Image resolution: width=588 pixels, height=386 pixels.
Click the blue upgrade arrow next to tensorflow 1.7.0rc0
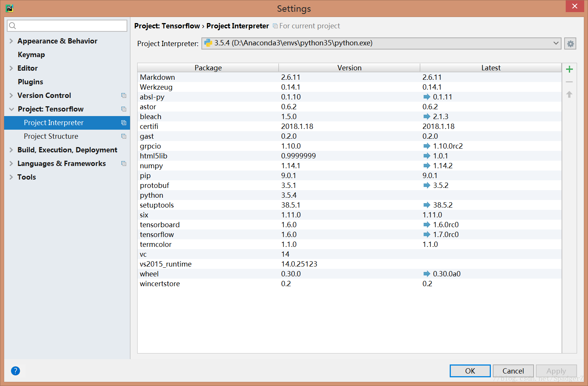427,234
